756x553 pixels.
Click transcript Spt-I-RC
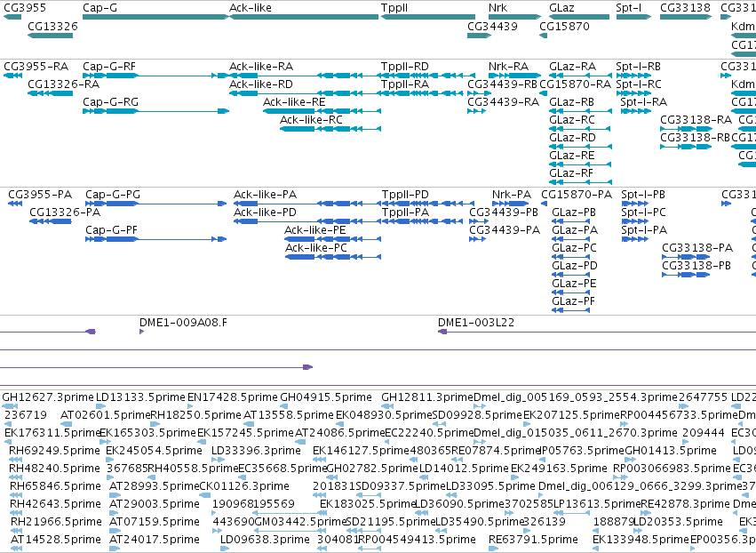(639, 84)
